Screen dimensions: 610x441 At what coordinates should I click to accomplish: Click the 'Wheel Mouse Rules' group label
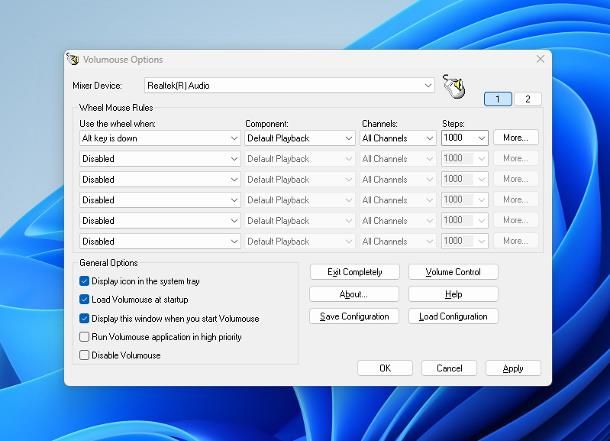click(x=116, y=108)
